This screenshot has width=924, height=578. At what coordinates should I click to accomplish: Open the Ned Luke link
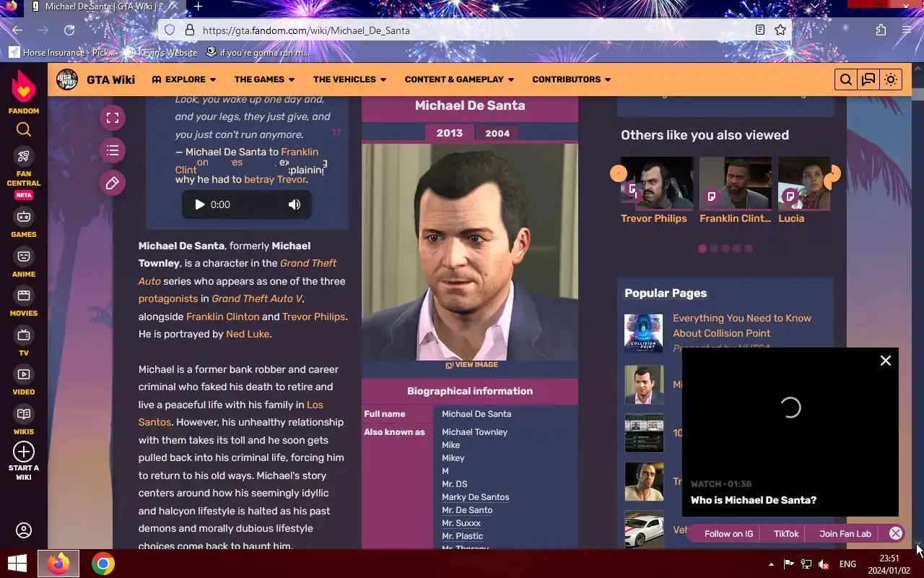point(248,334)
